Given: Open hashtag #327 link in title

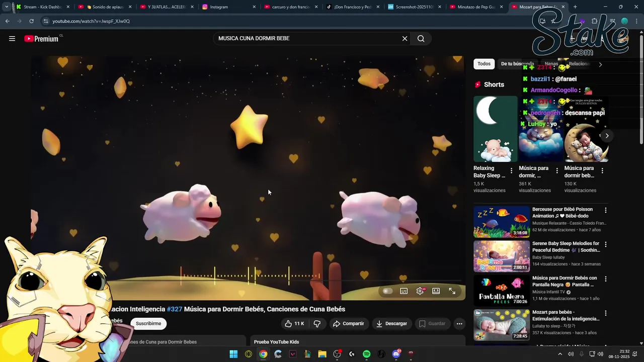Looking at the screenshot, I should click(x=175, y=309).
